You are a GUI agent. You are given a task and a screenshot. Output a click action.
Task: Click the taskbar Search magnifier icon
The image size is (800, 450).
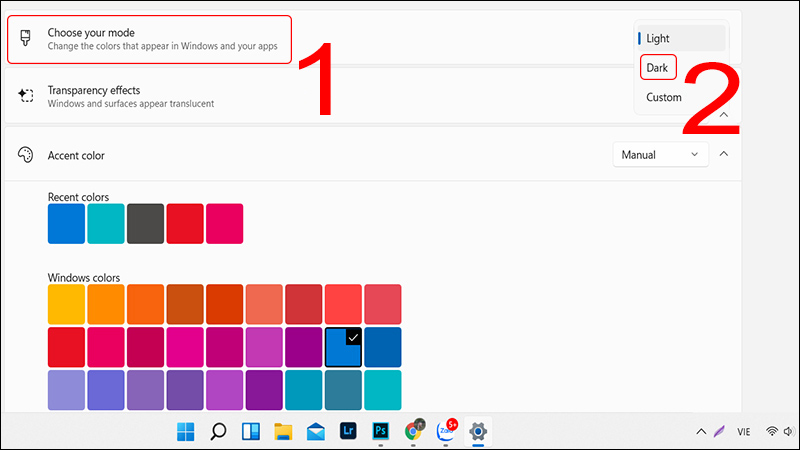click(218, 432)
